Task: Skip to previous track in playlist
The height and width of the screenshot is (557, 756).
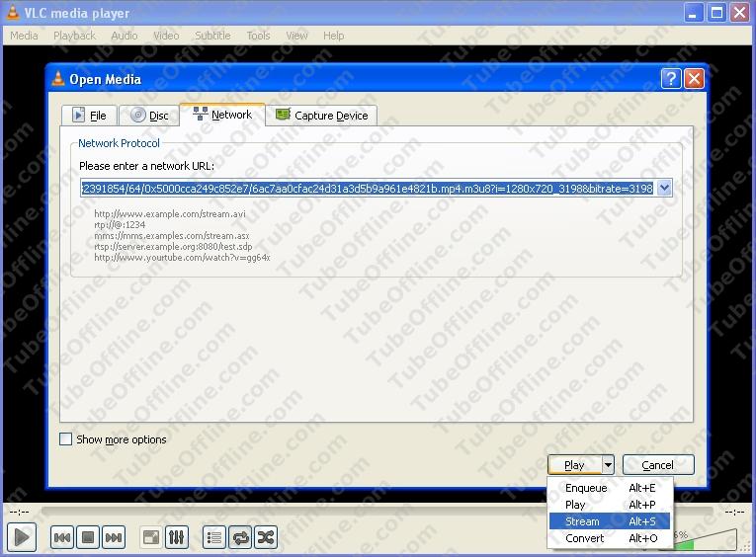Action: click(x=62, y=537)
